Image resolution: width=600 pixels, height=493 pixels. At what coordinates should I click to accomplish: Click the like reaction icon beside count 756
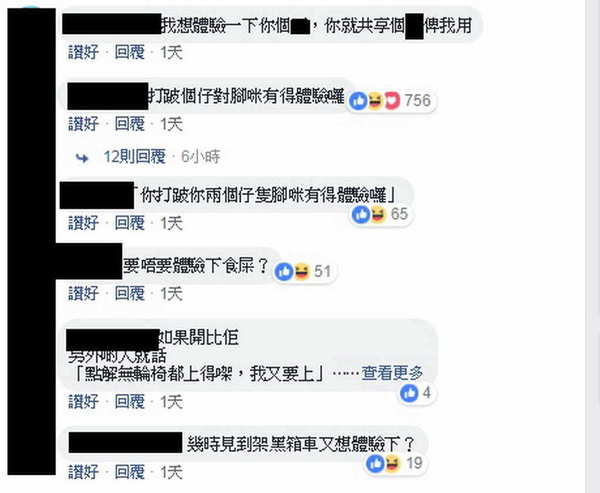pyautogui.click(x=359, y=101)
